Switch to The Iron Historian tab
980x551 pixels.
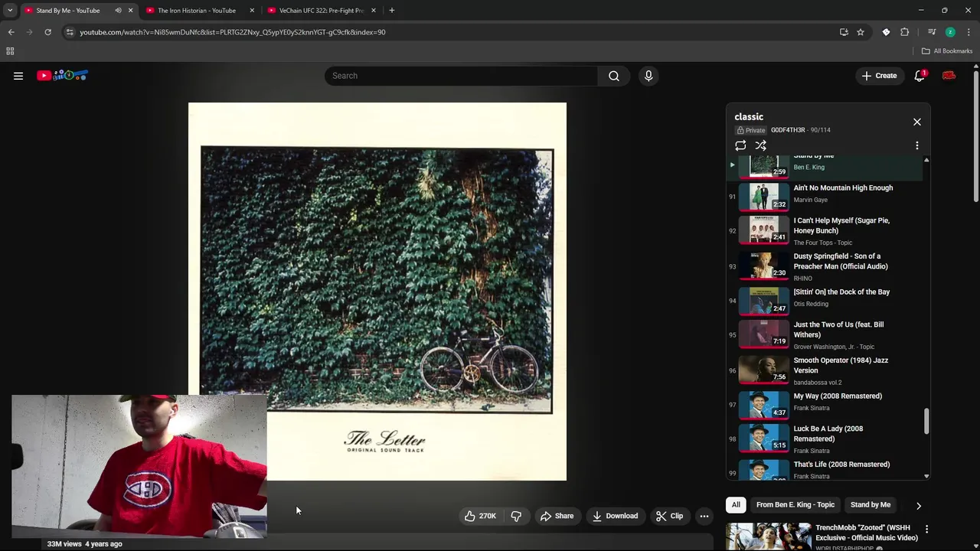pos(197,11)
